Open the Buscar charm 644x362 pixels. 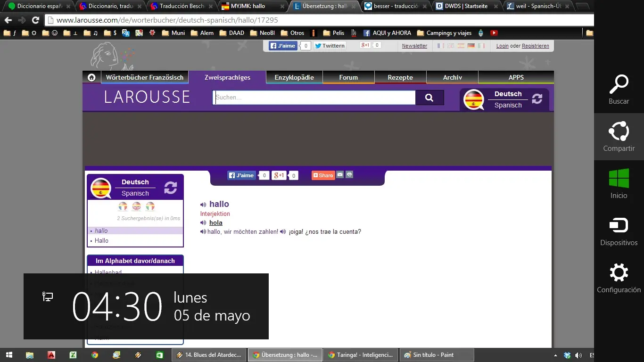point(619,90)
